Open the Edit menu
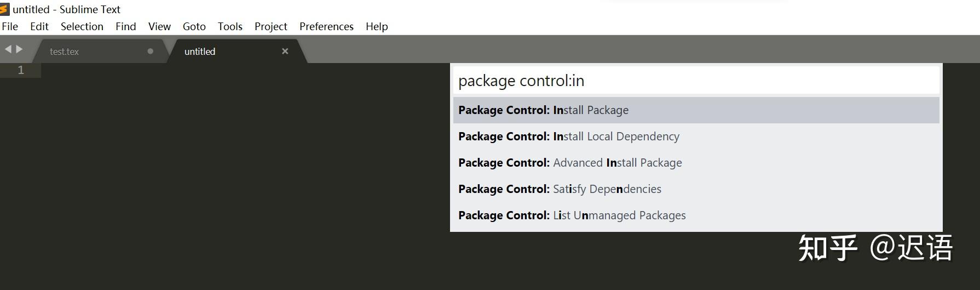The width and height of the screenshot is (980, 290). pos(39,26)
